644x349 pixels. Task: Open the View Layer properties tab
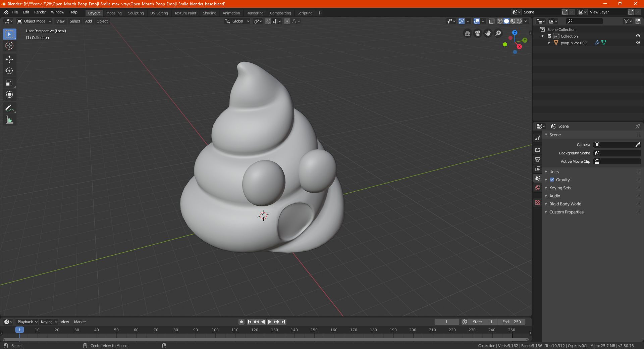pyautogui.click(x=538, y=168)
